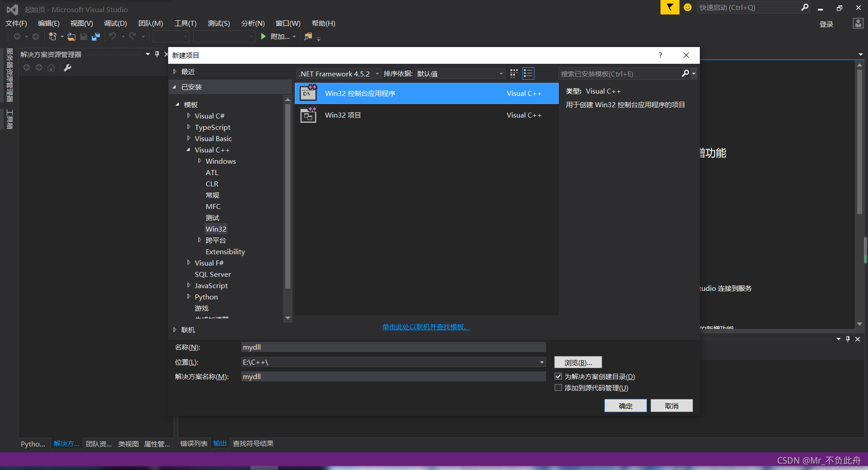The height and width of the screenshot is (470, 868).
Task: Switch to the 类视图 tab
Action: point(128,444)
